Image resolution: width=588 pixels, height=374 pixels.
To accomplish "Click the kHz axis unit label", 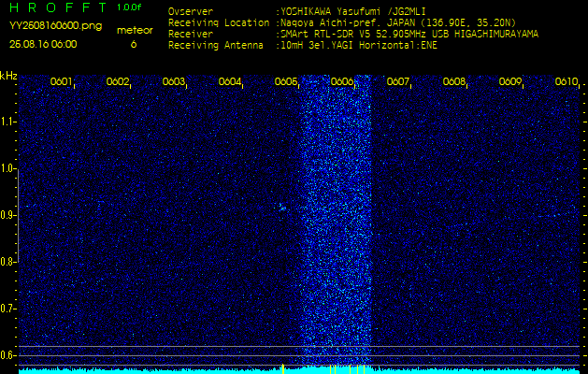I will (8, 76).
